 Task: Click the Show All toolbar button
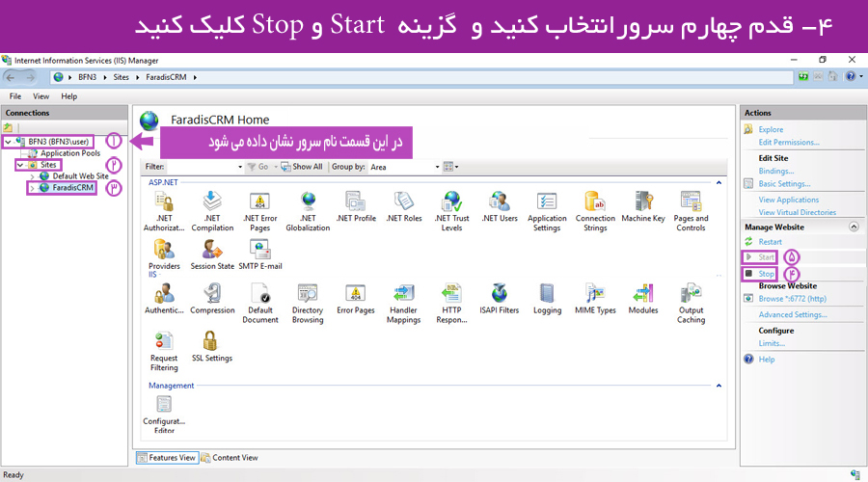coord(302,167)
